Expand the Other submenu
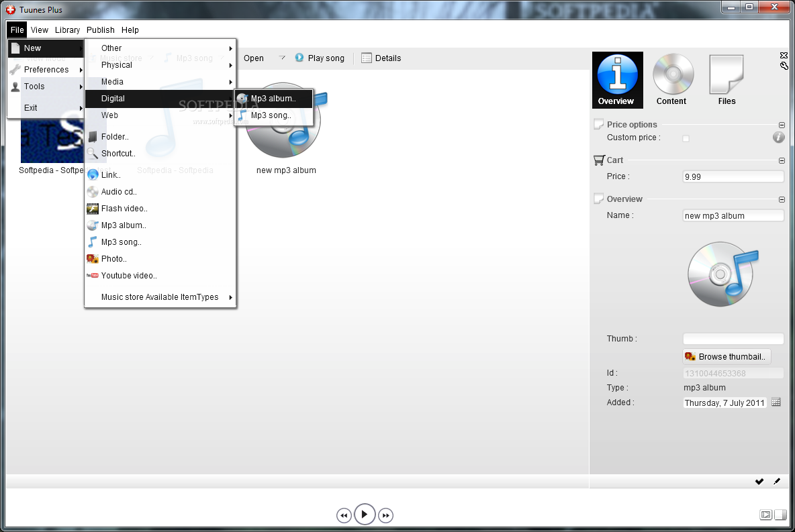This screenshot has width=795, height=532. pos(160,48)
